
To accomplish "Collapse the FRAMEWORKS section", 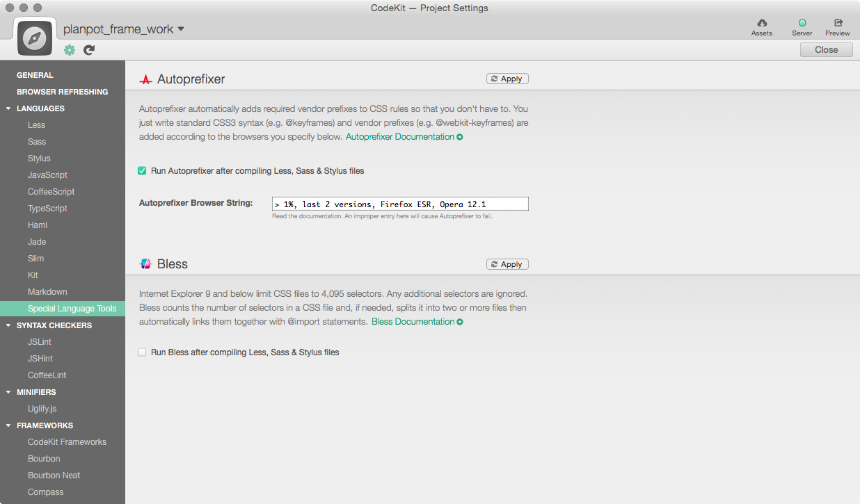I will [x=8, y=425].
